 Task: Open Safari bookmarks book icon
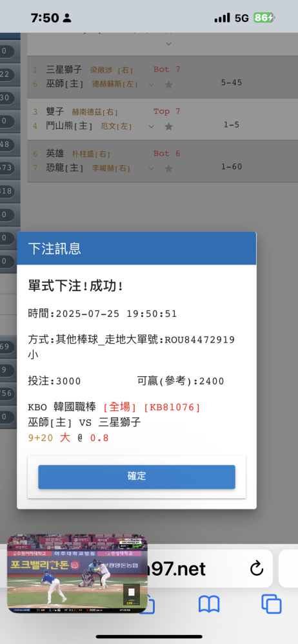click(x=209, y=604)
